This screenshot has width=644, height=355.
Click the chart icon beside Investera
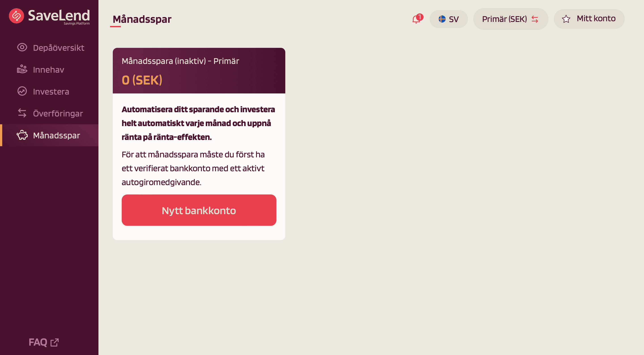tap(22, 91)
